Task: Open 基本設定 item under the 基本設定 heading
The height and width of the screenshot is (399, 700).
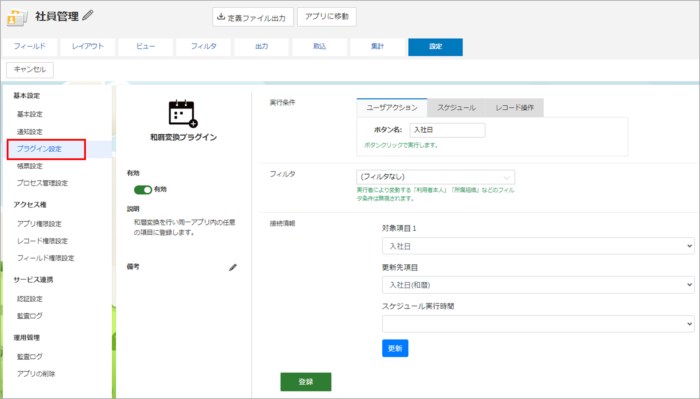Action: point(30,114)
